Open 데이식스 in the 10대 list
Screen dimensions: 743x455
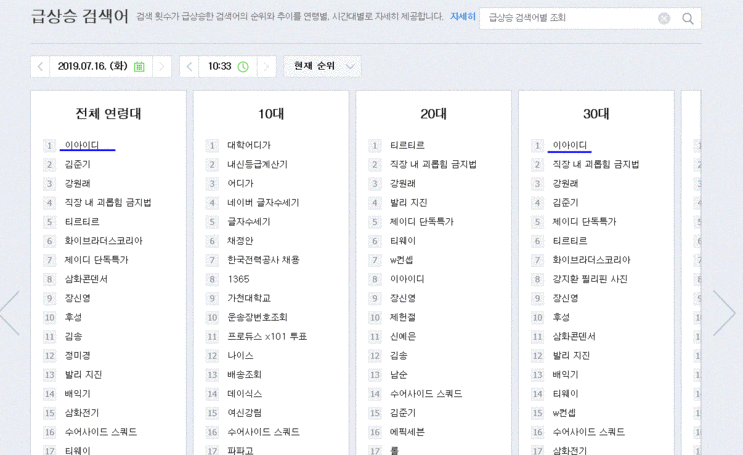tap(244, 394)
